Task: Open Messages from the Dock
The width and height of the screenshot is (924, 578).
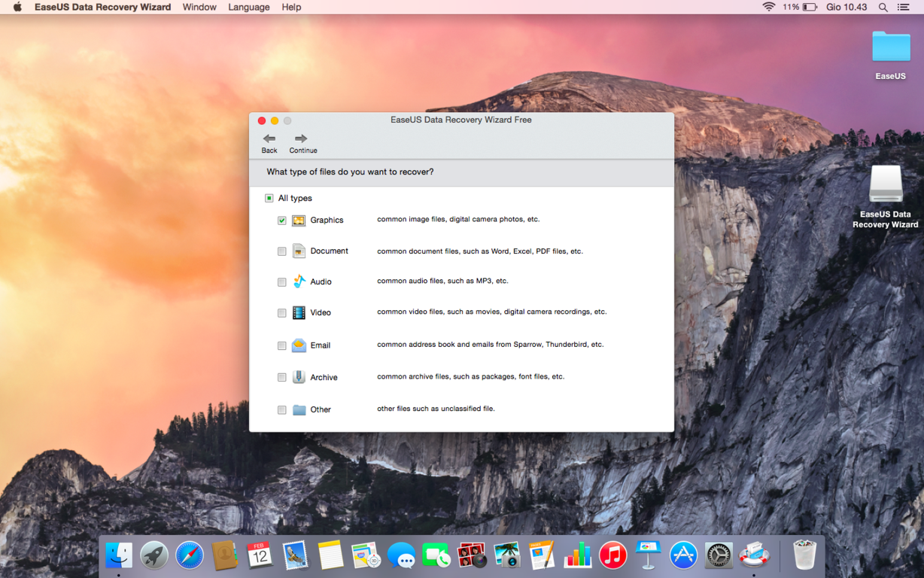Action: (401, 555)
